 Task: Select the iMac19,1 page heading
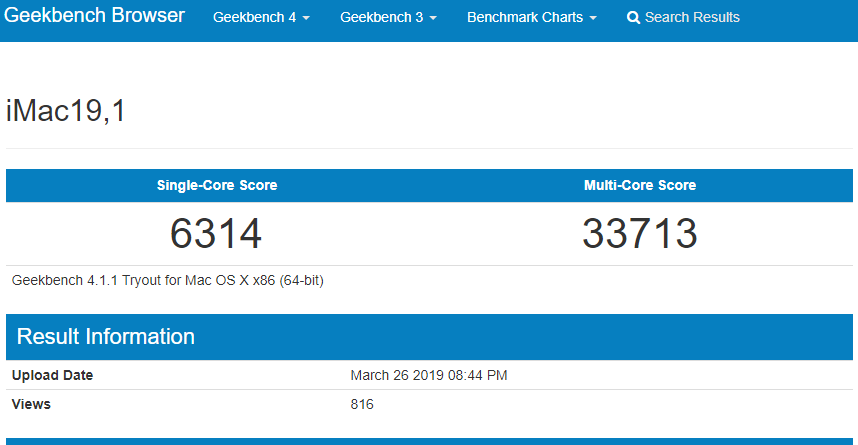[x=66, y=111]
